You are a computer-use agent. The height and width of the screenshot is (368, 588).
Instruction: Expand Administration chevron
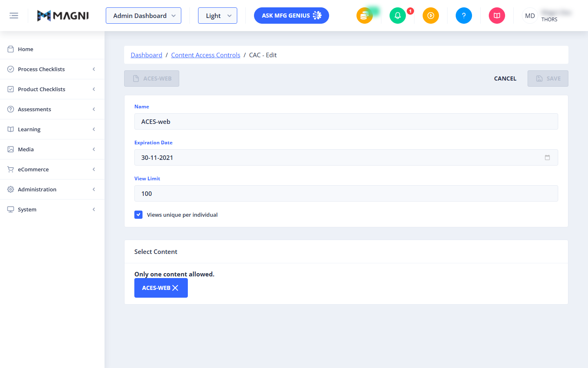(94, 189)
